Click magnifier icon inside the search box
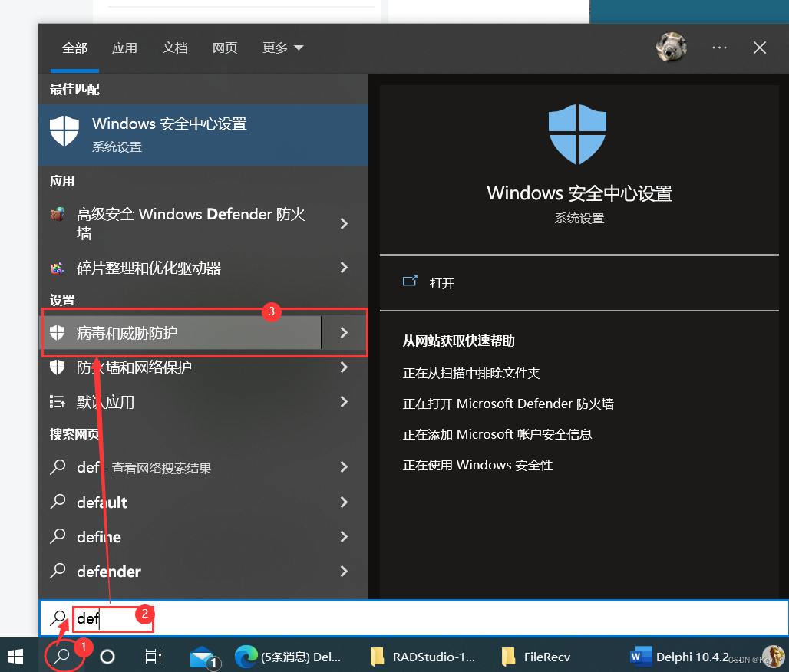The width and height of the screenshot is (789, 672). click(x=58, y=618)
